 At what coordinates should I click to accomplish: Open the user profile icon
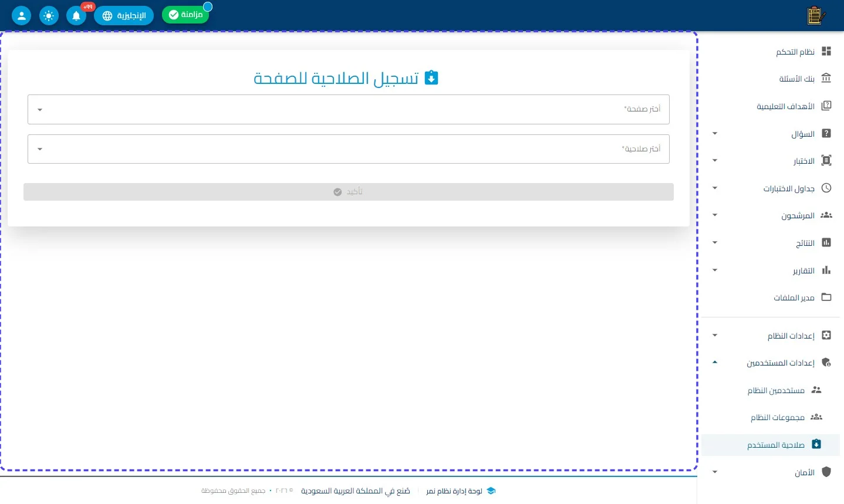[x=21, y=15]
